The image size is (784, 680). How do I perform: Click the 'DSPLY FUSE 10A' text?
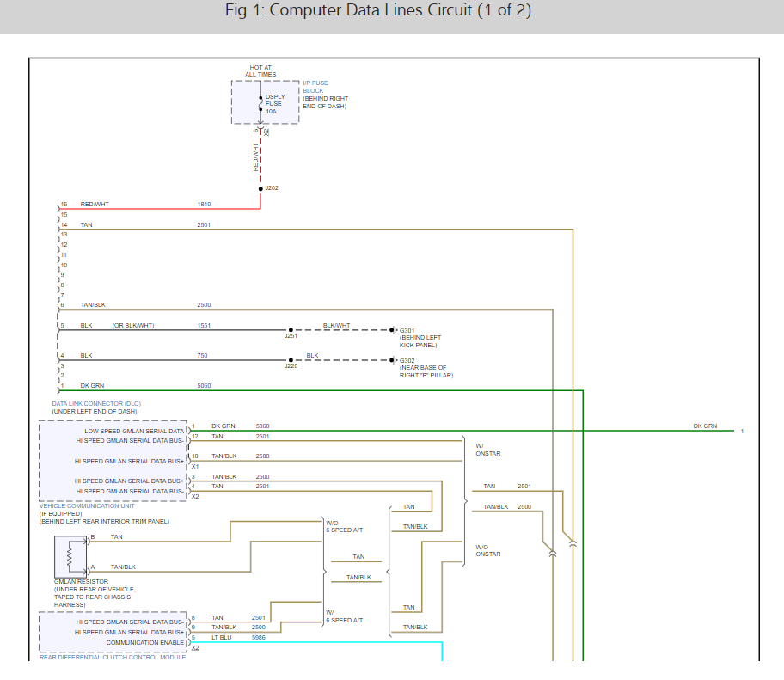[275, 104]
